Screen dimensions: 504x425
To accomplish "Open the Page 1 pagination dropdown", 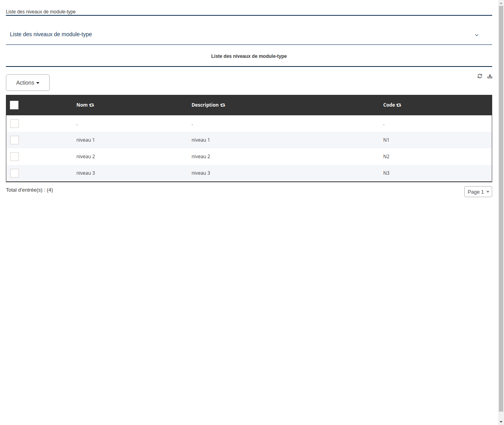I will coord(478,192).
